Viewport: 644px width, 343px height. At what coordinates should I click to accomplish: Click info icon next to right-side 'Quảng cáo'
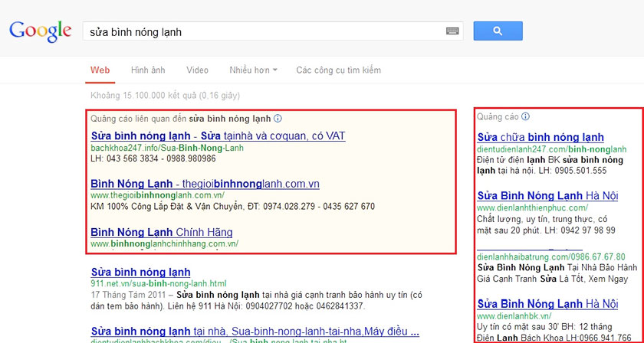coord(525,117)
